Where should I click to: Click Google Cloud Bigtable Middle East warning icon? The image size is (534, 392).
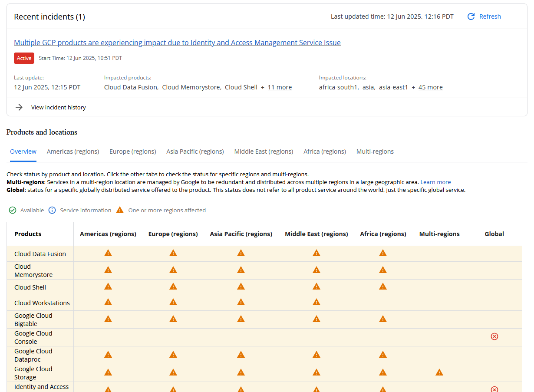[x=316, y=319]
